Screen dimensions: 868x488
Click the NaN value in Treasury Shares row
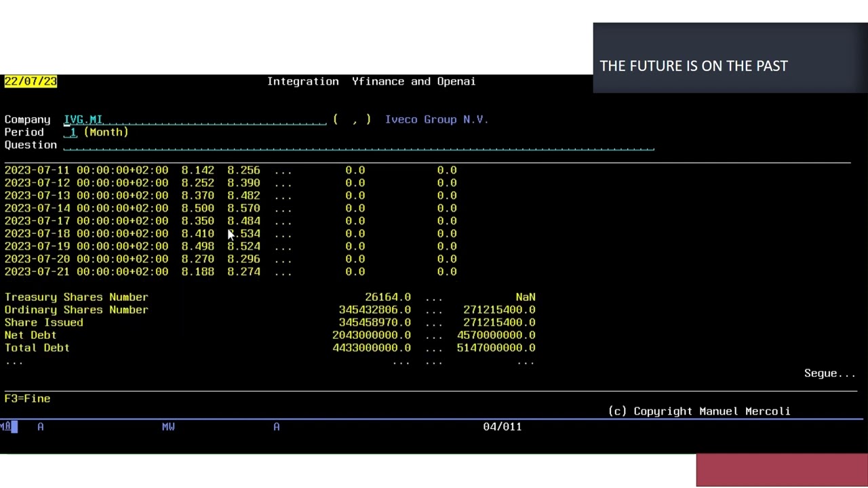(x=526, y=297)
